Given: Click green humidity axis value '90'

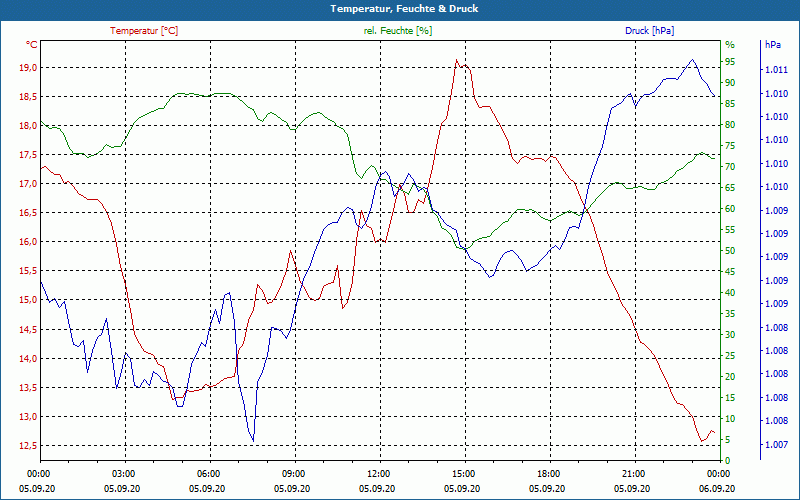Looking at the screenshot, I should [730, 83].
